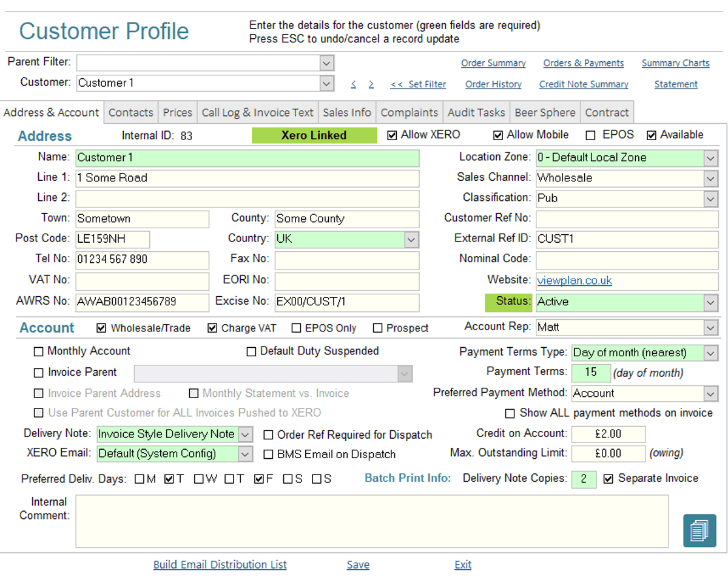Image resolution: width=728 pixels, height=579 pixels.
Task: Go to next customer using right arrow
Action: click(371, 84)
